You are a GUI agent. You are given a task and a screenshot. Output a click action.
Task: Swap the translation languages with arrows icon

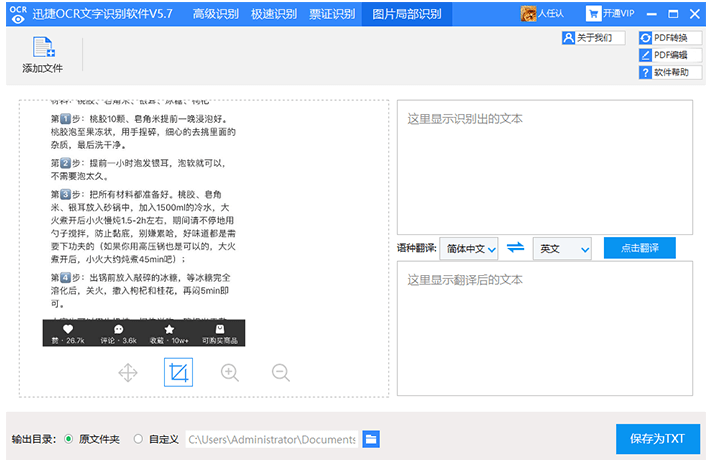coord(515,248)
